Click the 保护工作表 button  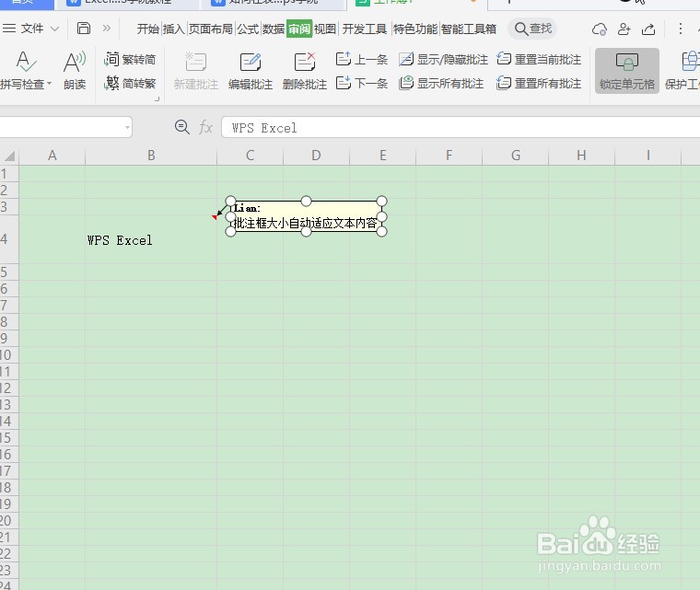[x=682, y=71]
